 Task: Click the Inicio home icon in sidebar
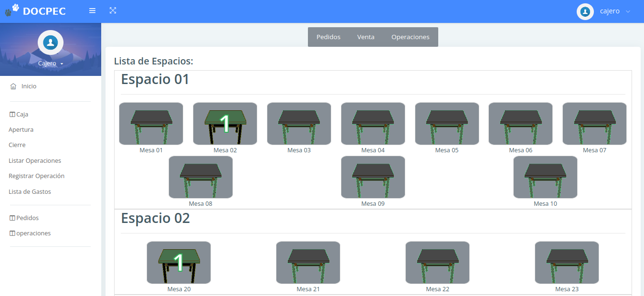point(13,86)
